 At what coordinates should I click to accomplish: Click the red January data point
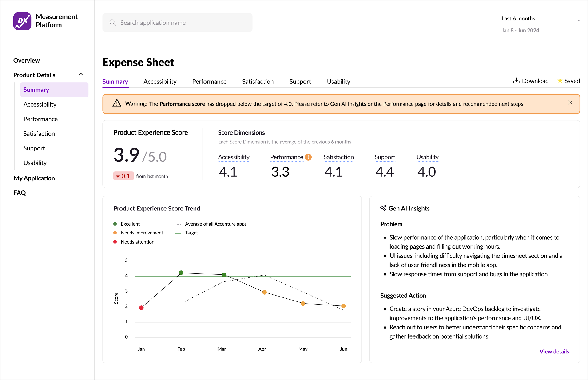point(141,308)
